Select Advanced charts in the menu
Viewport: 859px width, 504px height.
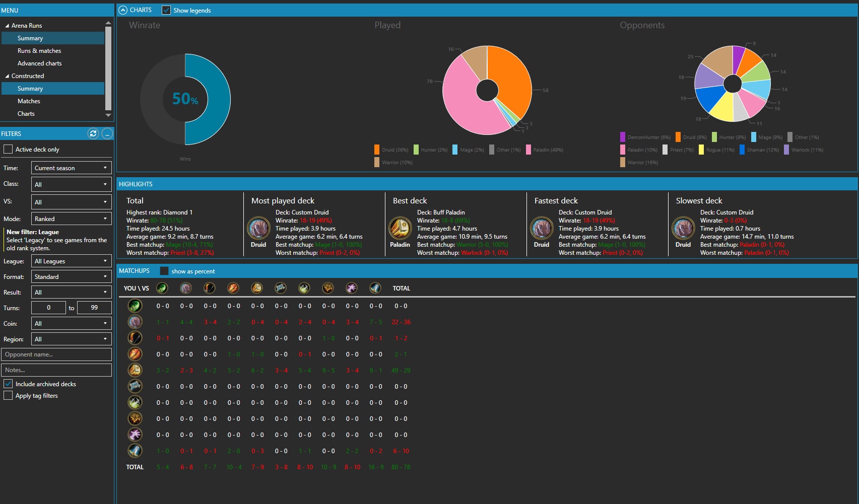[x=40, y=63]
